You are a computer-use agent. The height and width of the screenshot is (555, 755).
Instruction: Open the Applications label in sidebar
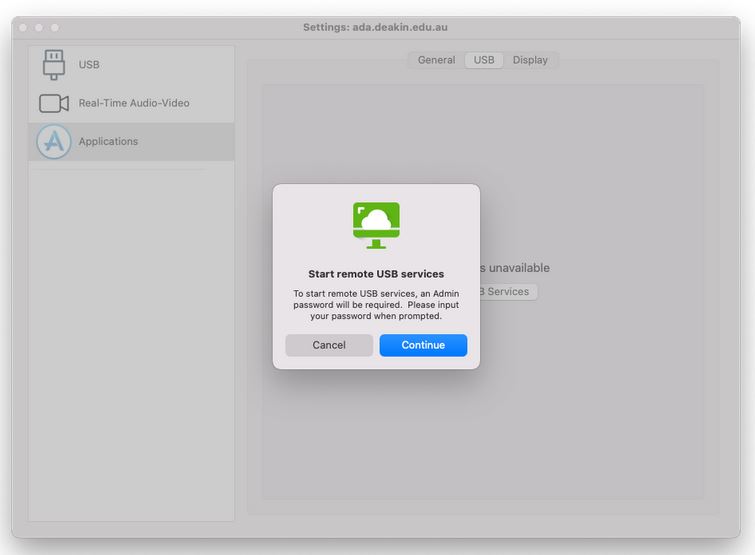click(x=108, y=142)
